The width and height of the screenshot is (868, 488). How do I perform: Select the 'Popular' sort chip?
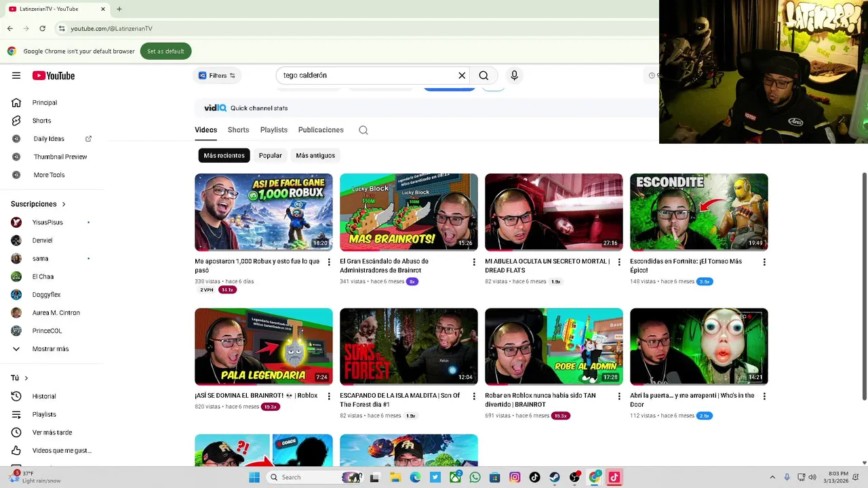click(270, 155)
